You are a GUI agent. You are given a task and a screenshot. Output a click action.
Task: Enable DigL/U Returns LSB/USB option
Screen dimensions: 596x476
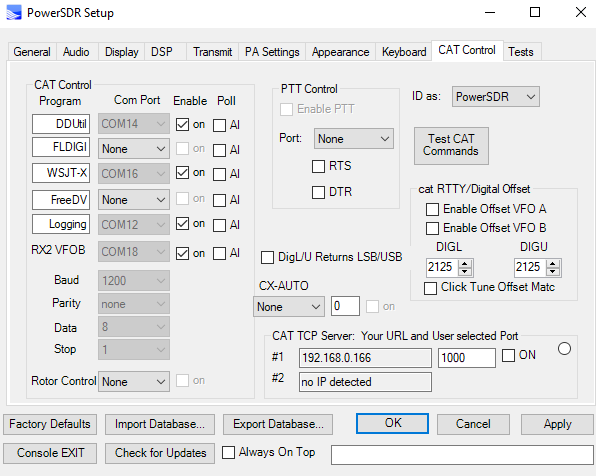pos(267,257)
